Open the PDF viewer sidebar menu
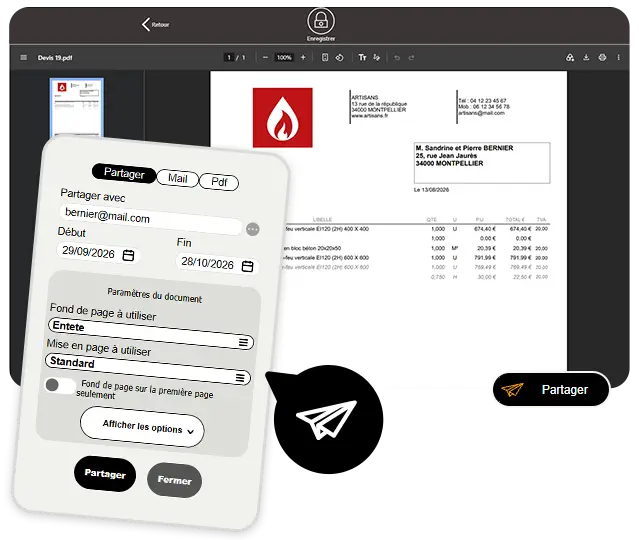639x540 pixels. click(24, 57)
